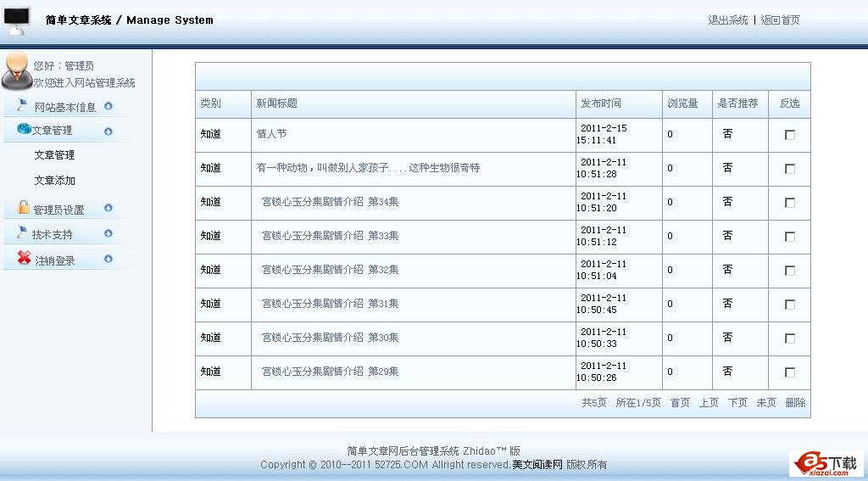
Task: Check the box for 有一种动物 article row
Action: [790, 169]
